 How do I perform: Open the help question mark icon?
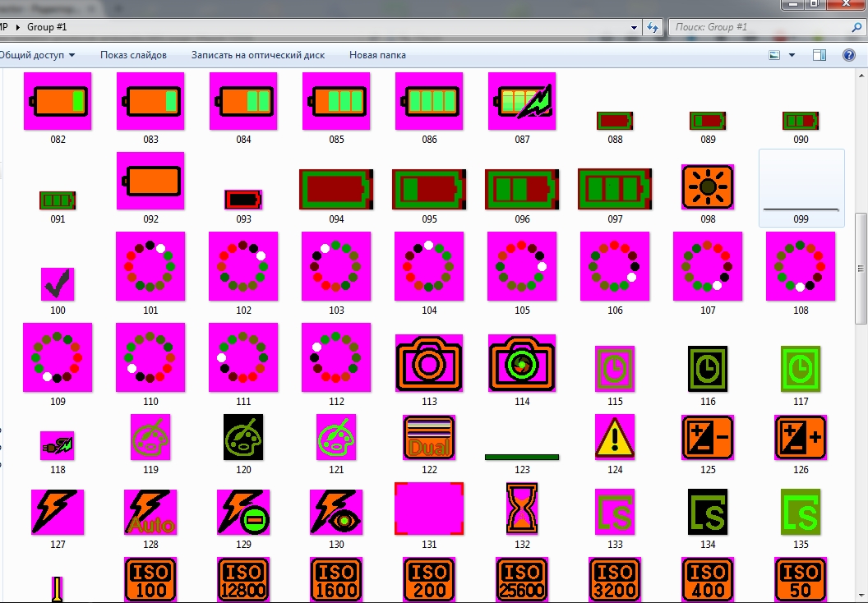[x=849, y=55]
